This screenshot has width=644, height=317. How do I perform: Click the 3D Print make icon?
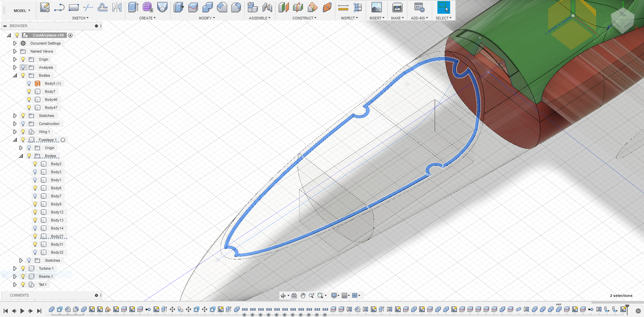click(x=397, y=7)
